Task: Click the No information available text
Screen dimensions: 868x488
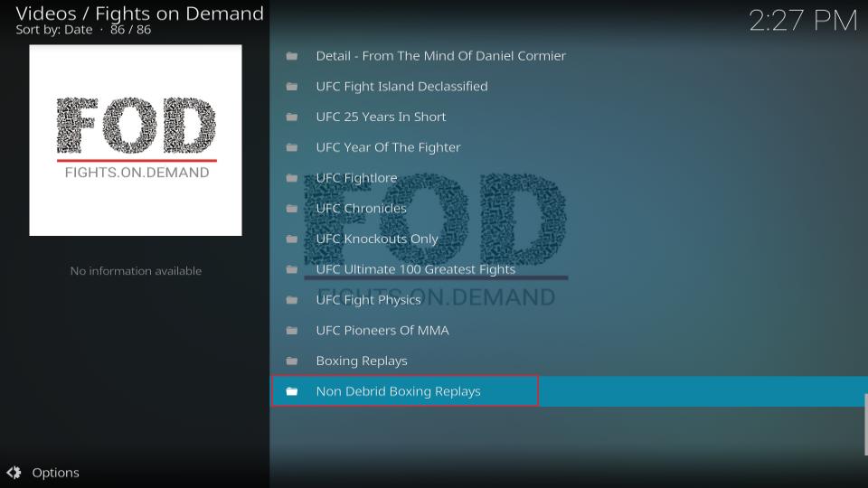Action: click(136, 270)
